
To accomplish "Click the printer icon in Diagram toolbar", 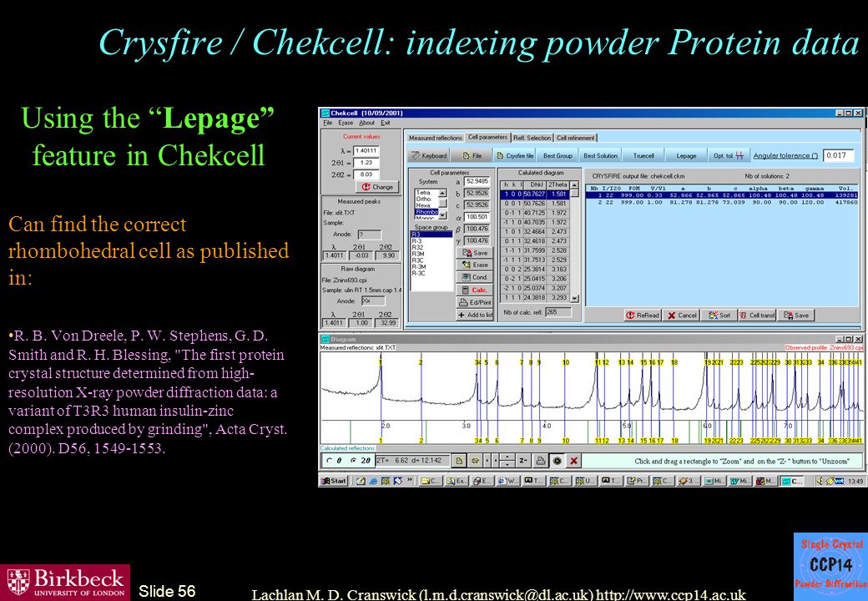I will click(541, 461).
